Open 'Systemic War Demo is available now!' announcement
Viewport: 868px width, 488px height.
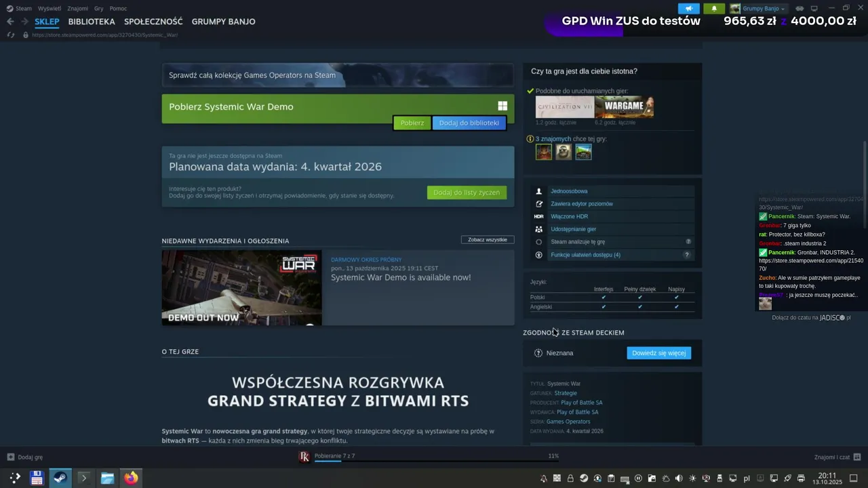tap(401, 277)
